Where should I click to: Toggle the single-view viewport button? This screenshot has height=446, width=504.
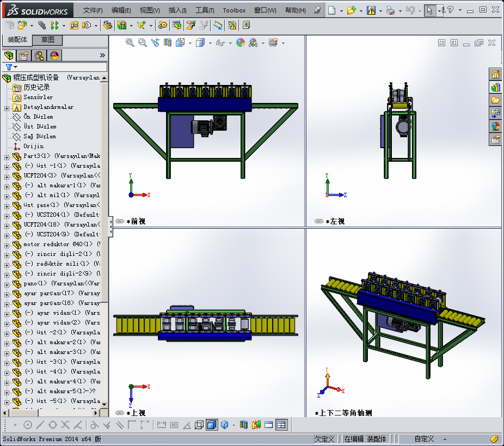click(x=269, y=425)
